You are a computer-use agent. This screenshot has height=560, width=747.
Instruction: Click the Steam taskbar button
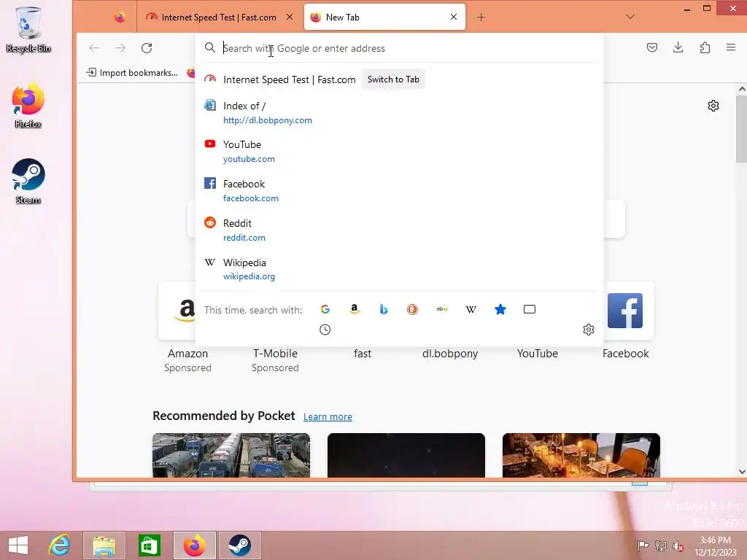click(x=239, y=545)
